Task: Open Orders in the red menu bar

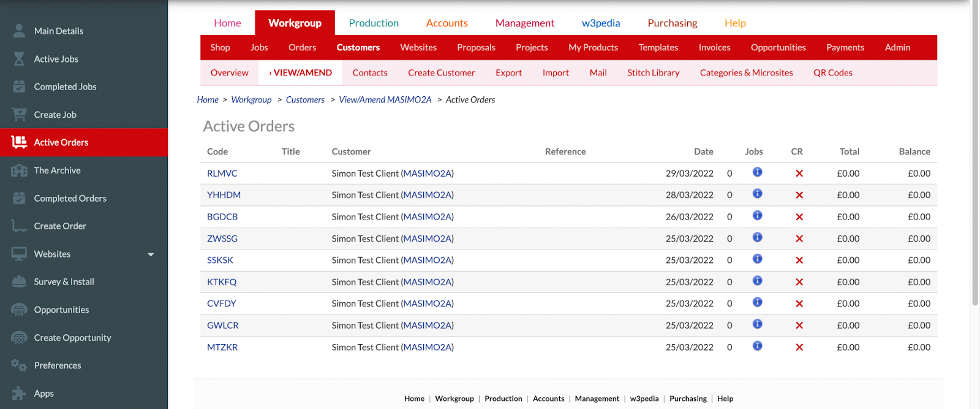Action: point(303,47)
